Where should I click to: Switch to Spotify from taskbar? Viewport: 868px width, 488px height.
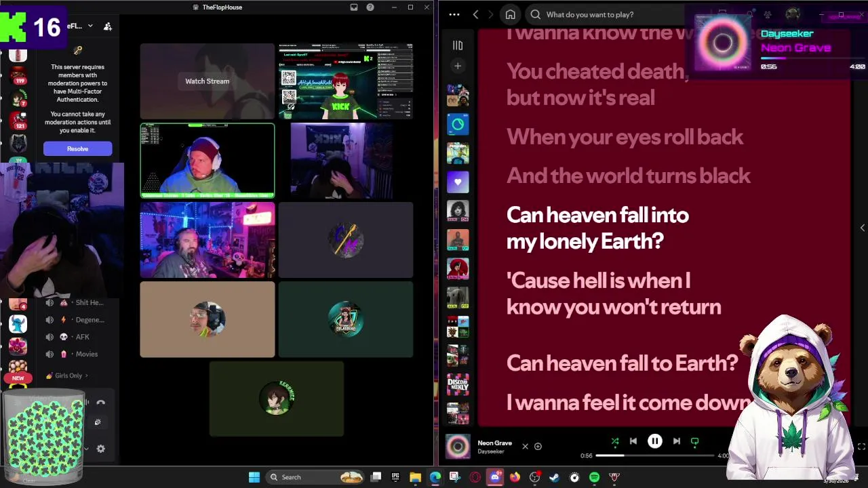[x=595, y=477]
